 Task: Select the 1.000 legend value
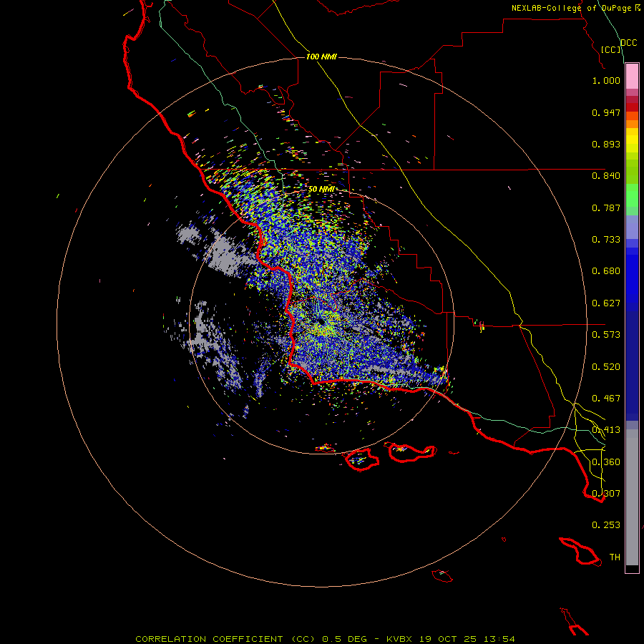coord(606,80)
